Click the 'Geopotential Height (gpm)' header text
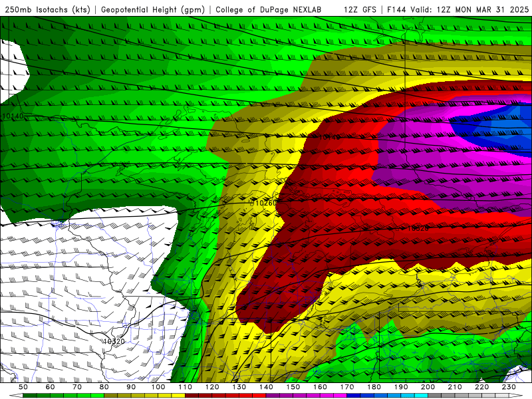The height and width of the screenshot is (399, 532). pos(153,10)
